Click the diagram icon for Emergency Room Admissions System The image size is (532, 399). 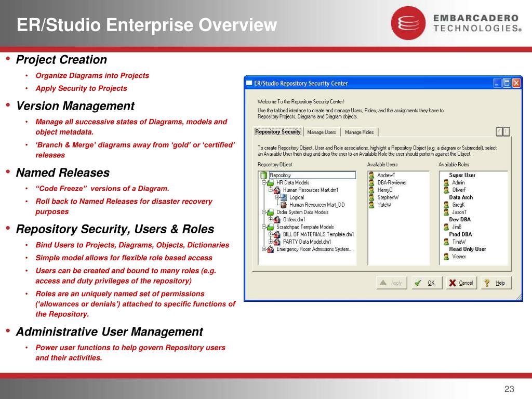[270, 249]
